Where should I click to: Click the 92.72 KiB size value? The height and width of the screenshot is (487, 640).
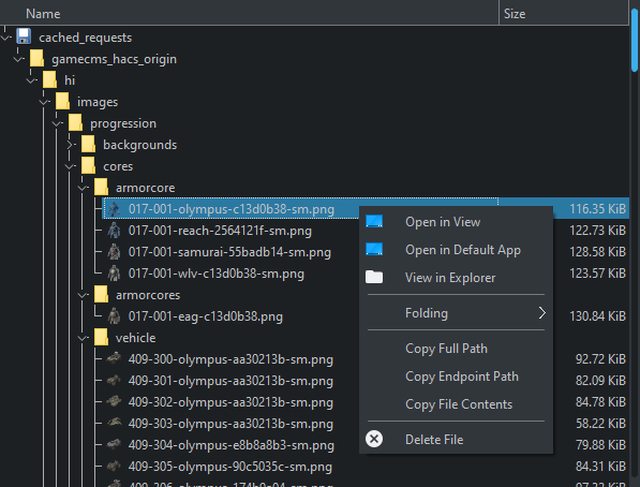(x=600, y=359)
